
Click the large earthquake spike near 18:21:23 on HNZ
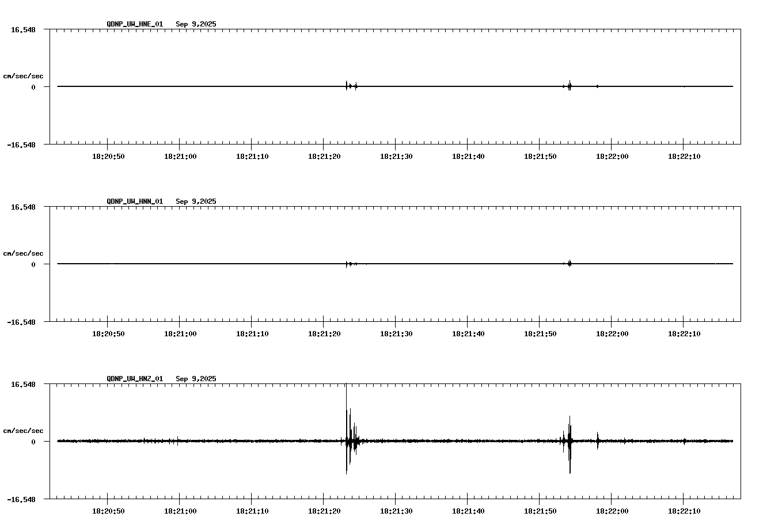tap(350, 440)
